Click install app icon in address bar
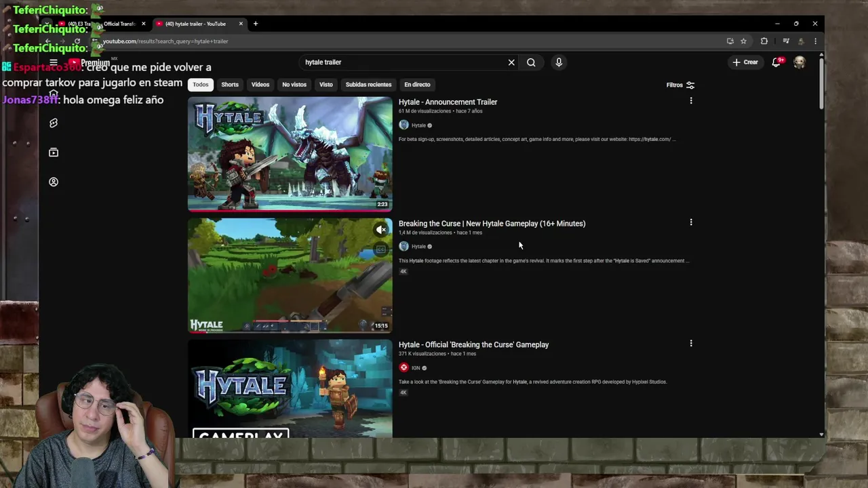The height and width of the screenshot is (488, 868). [730, 41]
